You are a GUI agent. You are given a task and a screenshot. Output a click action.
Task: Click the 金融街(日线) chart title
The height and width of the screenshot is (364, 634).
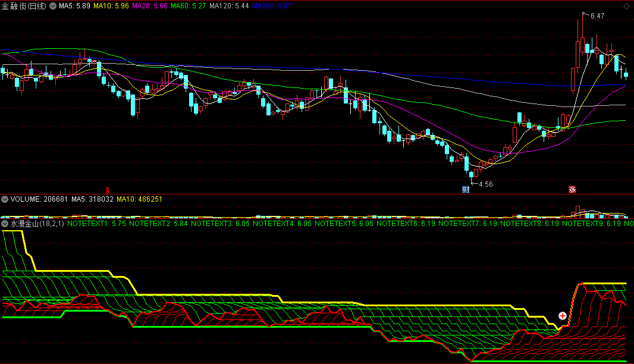[24, 6]
